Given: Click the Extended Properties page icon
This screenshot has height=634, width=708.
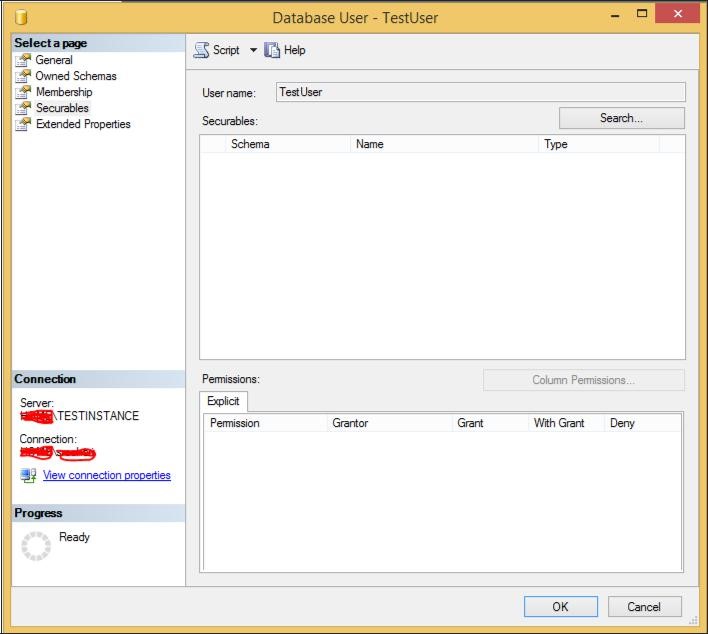Looking at the screenshot, I should point(23,124).
